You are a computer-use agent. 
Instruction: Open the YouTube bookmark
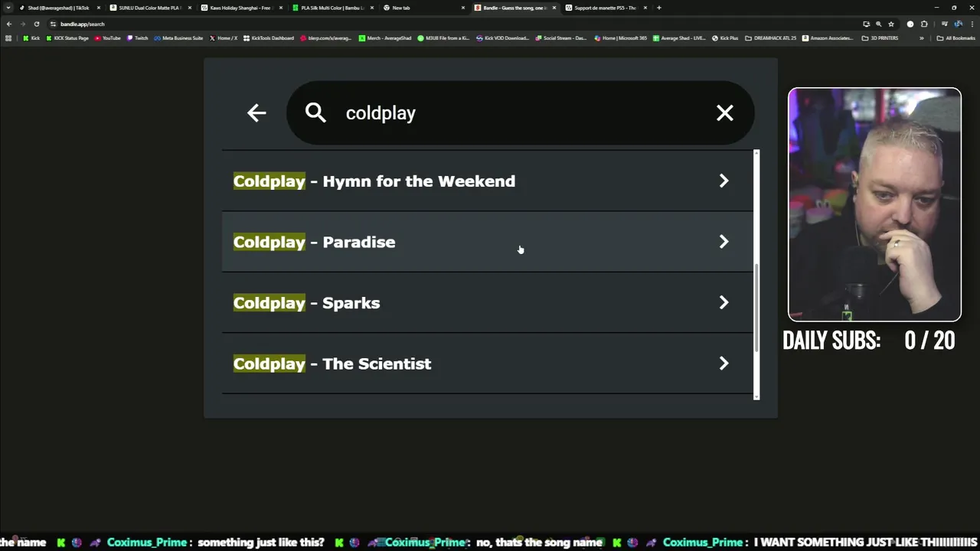coord(107,38)
